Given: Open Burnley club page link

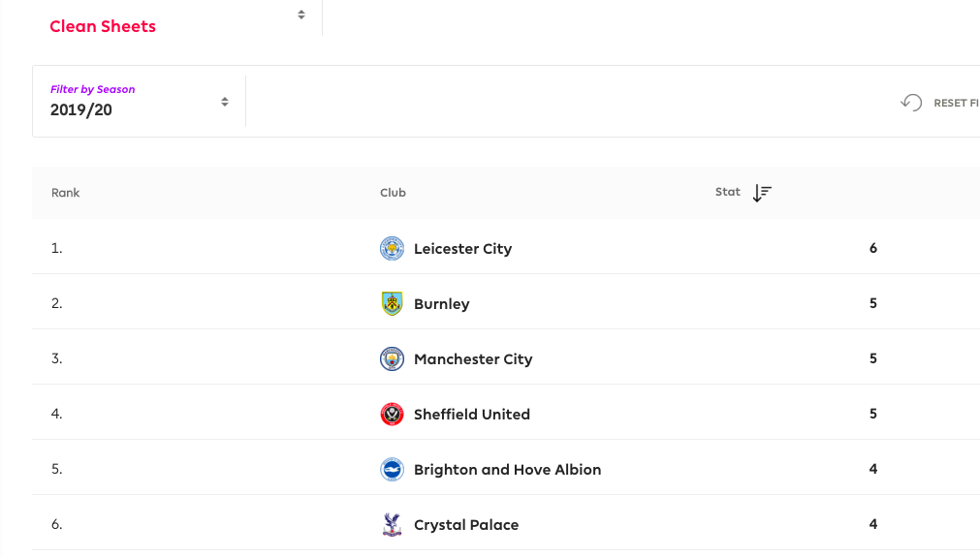Looking at the screenshot, I should (x=441, y=304).
